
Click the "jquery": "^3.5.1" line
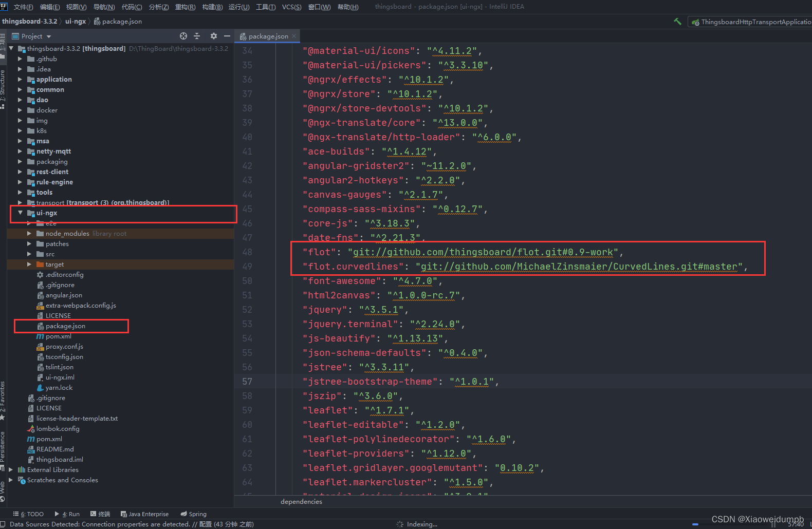point(355,310)
